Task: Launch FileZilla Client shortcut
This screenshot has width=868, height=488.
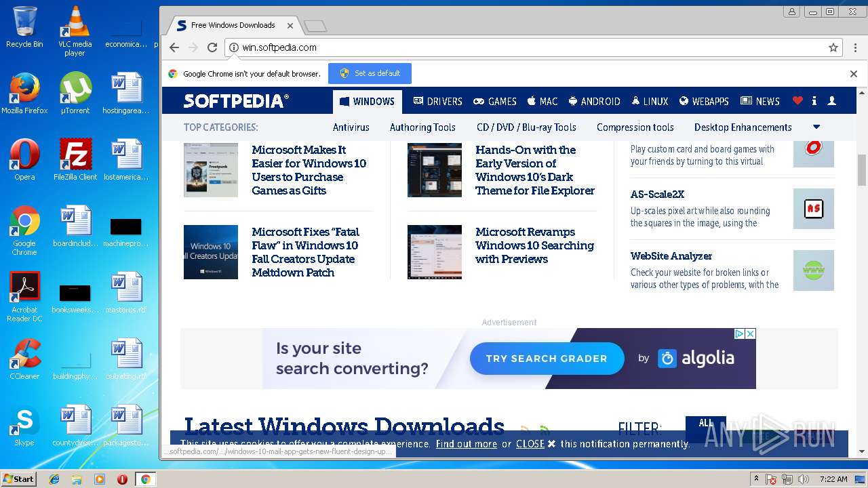Action: point(75,160)
